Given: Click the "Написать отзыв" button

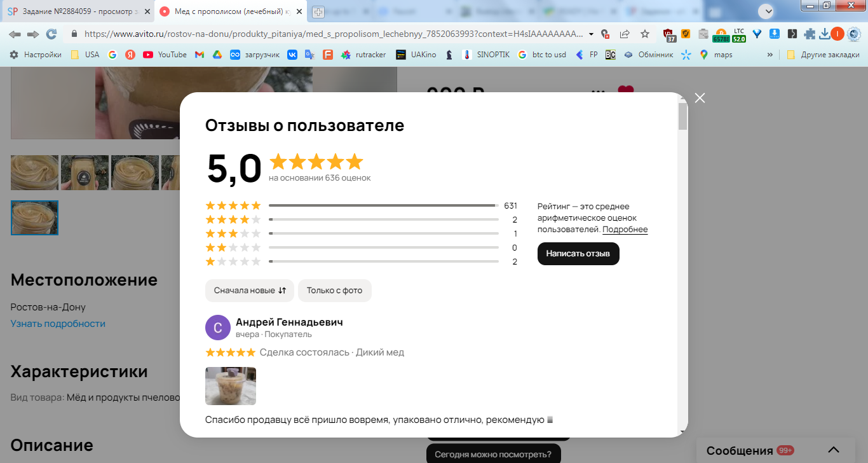Looking at the screenshot, I should coord(578,254).
